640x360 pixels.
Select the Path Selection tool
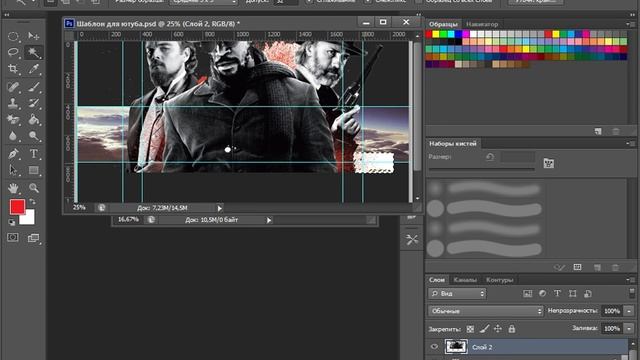pos(13,170)
